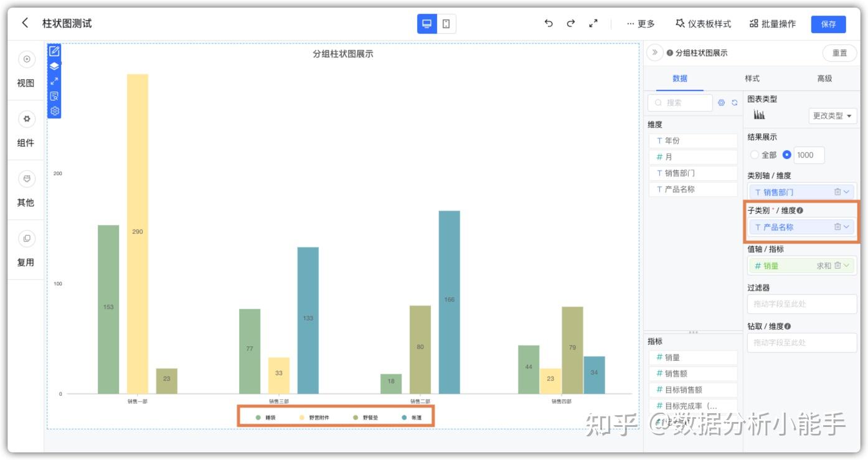Click the undo arrow in the top toolbar

548,23
